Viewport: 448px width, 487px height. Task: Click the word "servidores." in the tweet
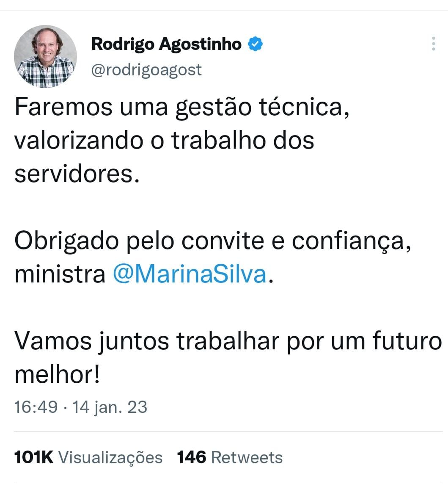click(77, 174)
